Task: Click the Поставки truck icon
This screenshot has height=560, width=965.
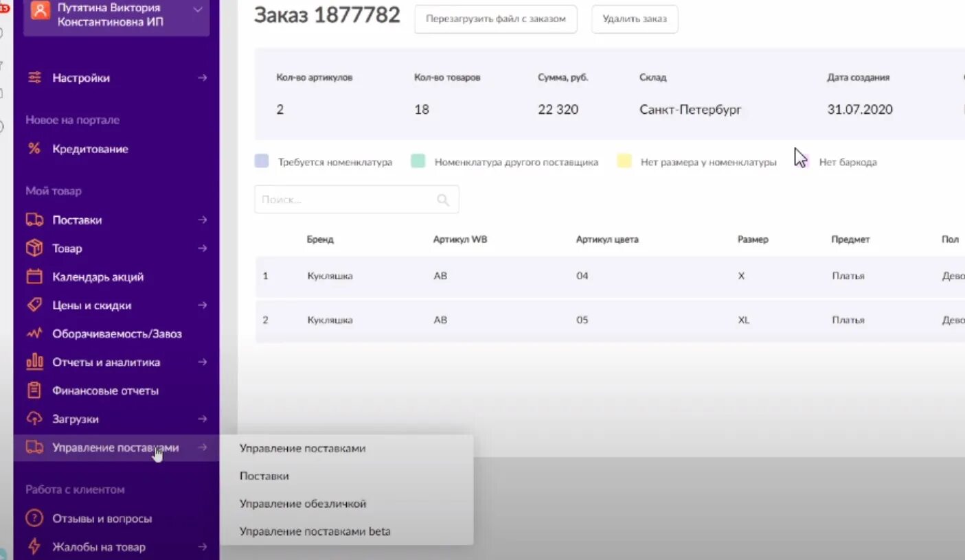Action: [34, 220]
